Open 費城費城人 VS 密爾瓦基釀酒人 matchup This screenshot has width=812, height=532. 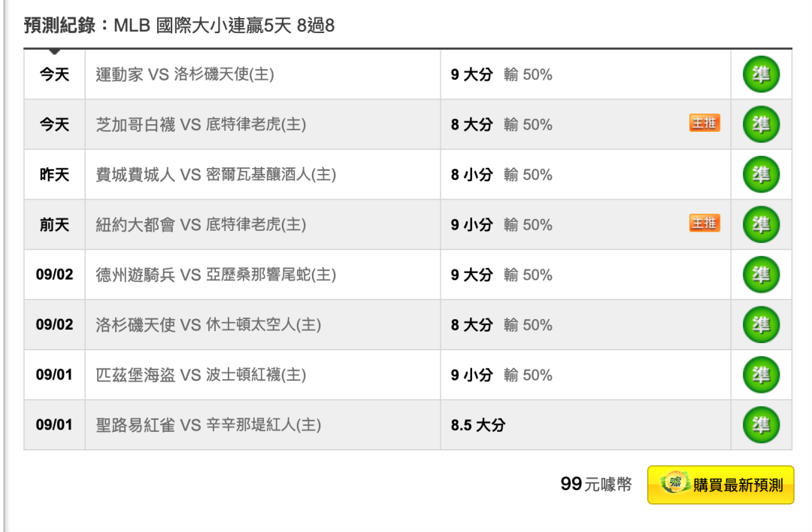216,175
